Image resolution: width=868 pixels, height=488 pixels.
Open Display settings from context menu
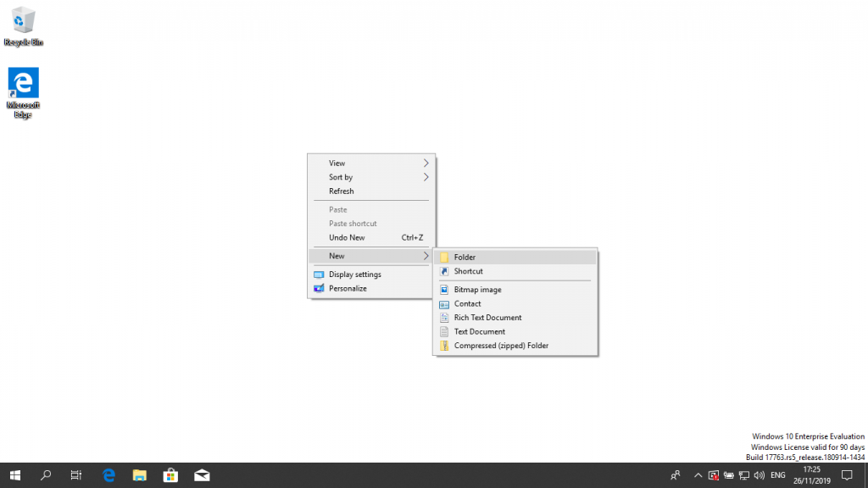click(x=371, y=274)
